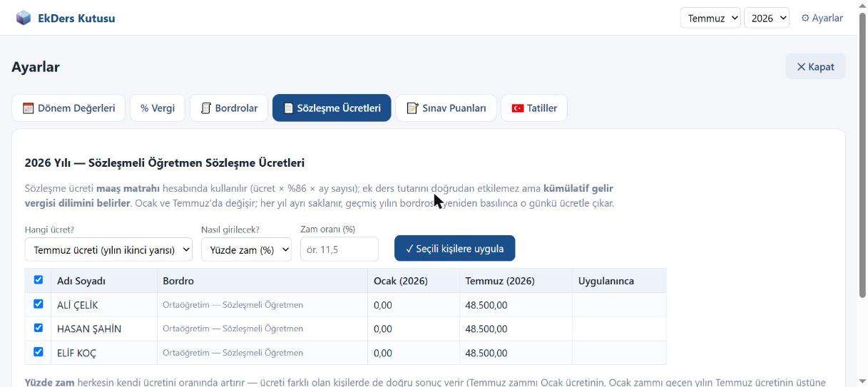
Task: Click ELİF KOÇ's Temmuz value 48.500,00
Action: pyautogui.click(x=486, y=353)
